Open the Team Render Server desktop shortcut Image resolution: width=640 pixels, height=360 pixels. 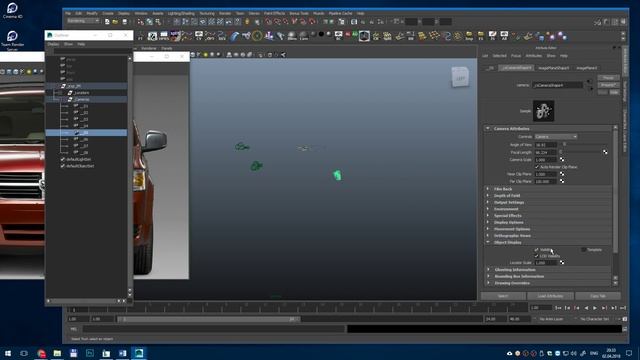pos(12,41)
